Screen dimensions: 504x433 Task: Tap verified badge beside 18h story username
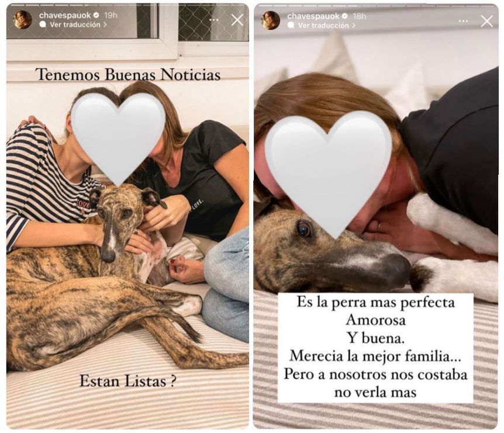pos(344,16)
